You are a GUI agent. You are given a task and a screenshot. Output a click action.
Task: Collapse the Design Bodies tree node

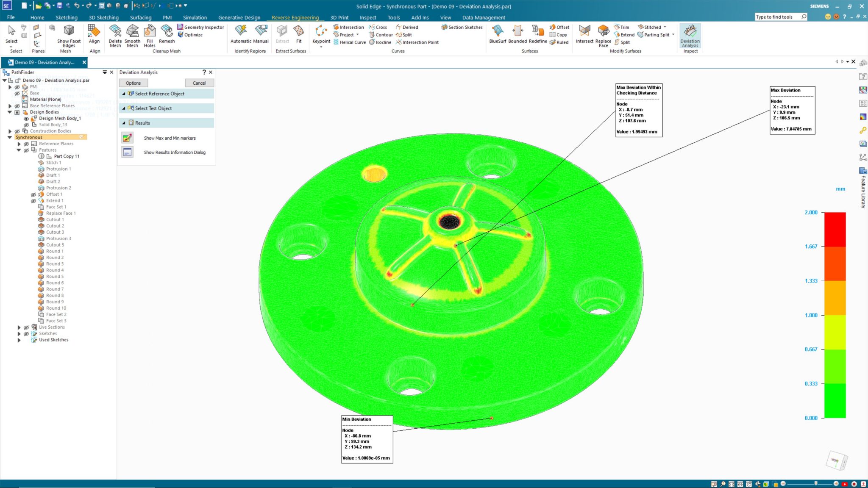10,112
